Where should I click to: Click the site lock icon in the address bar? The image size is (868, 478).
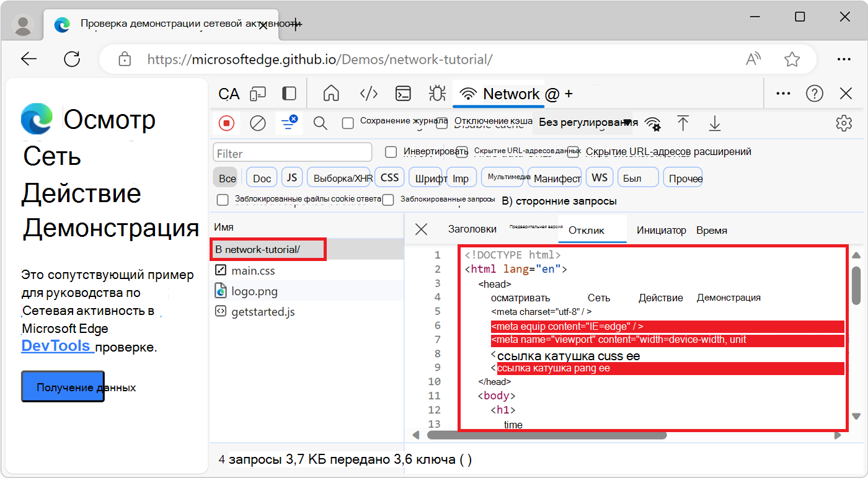coord(125,60)
